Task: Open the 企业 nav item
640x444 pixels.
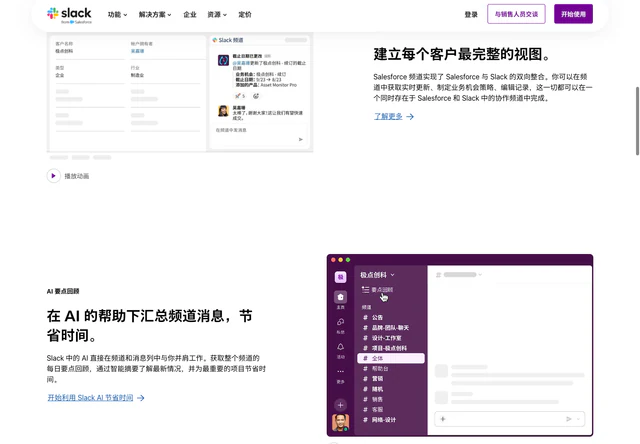Action: 190,15
